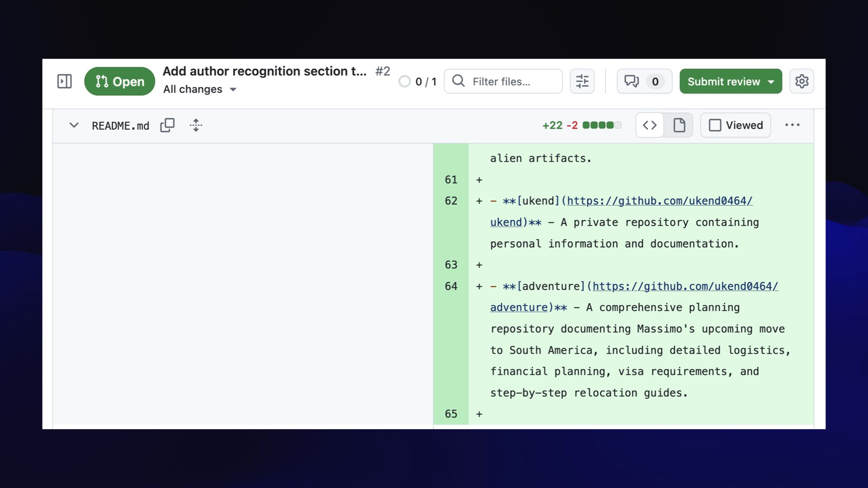The height and width of the screenshot is (488, 868).
Task: Open the README.md more options menu
Action: click(792, 125)
